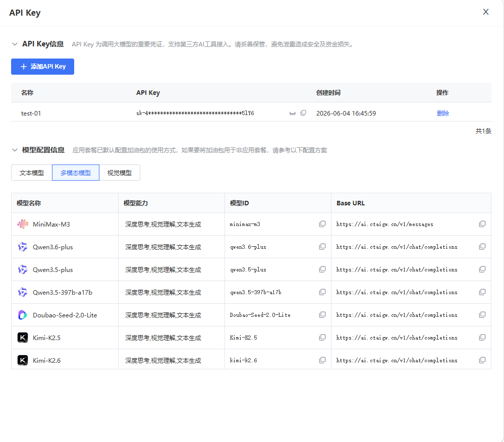The width and height of the screenshot is (504, 442).
Task: Copy the test-01 API key
Action: (303, 113)
